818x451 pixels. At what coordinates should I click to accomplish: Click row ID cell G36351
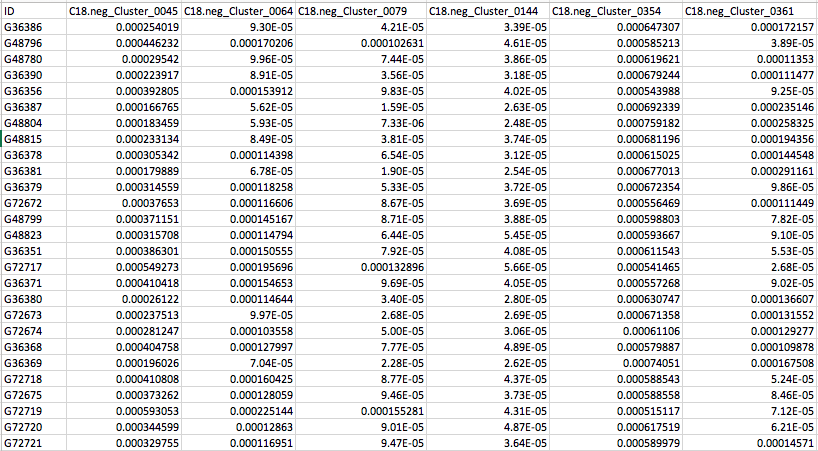[x=34, y=251]
